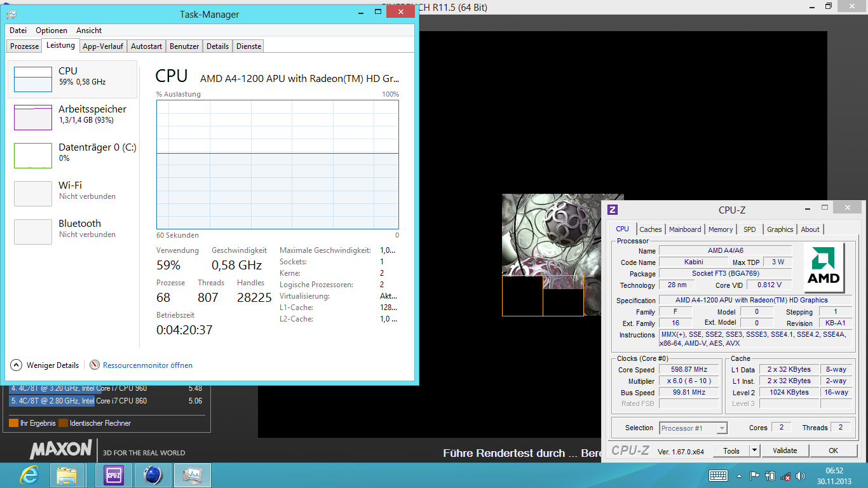Click the Validate button in CPU-Z
The height and width of the screenshot is (488, 868).
coord(785,451)
